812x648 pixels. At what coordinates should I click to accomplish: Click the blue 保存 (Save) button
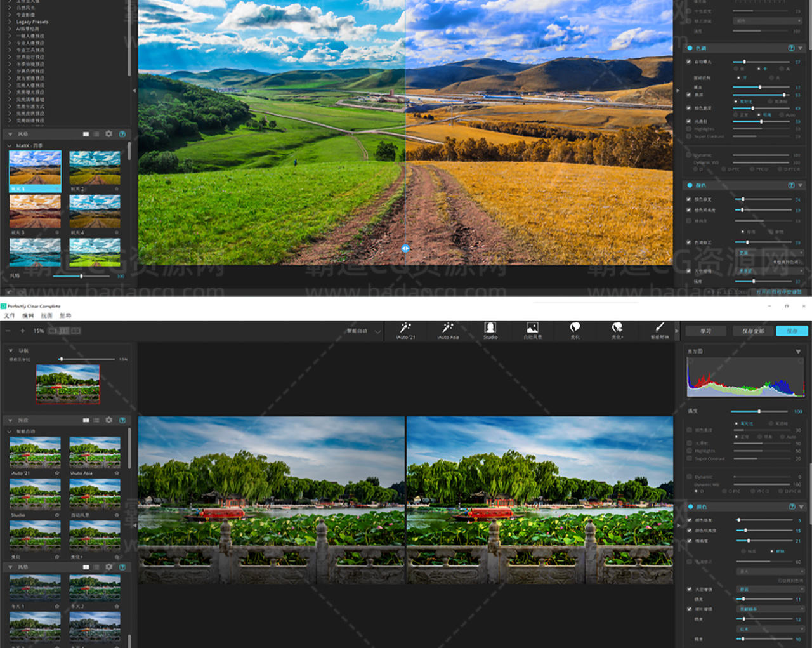792,331
